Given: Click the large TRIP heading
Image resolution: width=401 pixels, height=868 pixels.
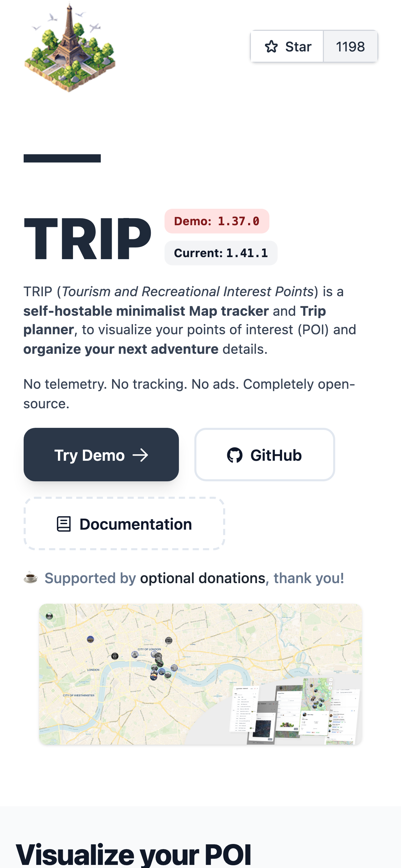Looking at the screenshot, I should pos(87,239).
